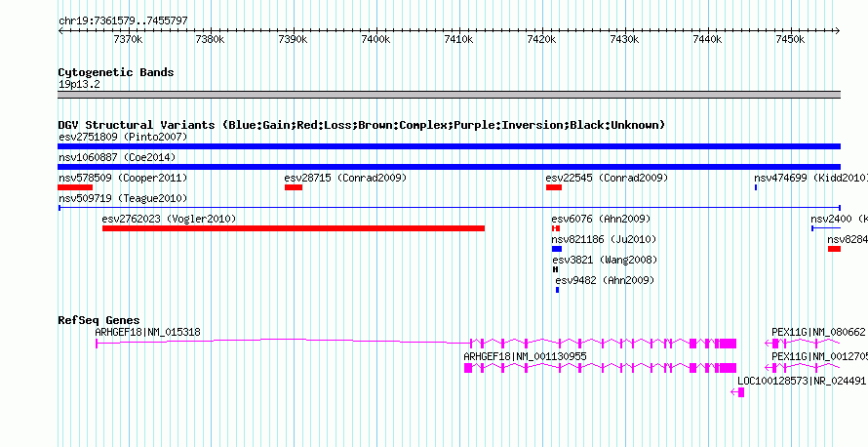Viewport: 868px width, 447px height.
Task: Select the nsv578509 (Cooper2011) red loss bar
Action: coord(75,187)
